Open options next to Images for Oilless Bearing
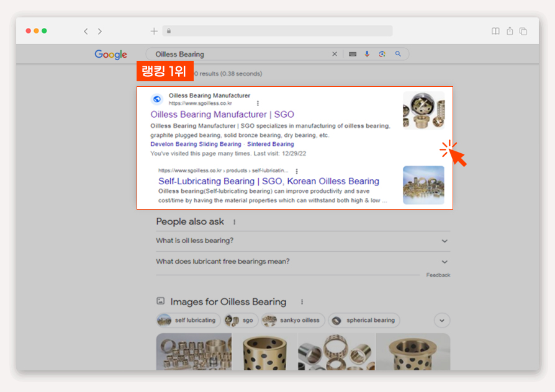This screenshot has height=392, width=555. click(x=302, y=302)
